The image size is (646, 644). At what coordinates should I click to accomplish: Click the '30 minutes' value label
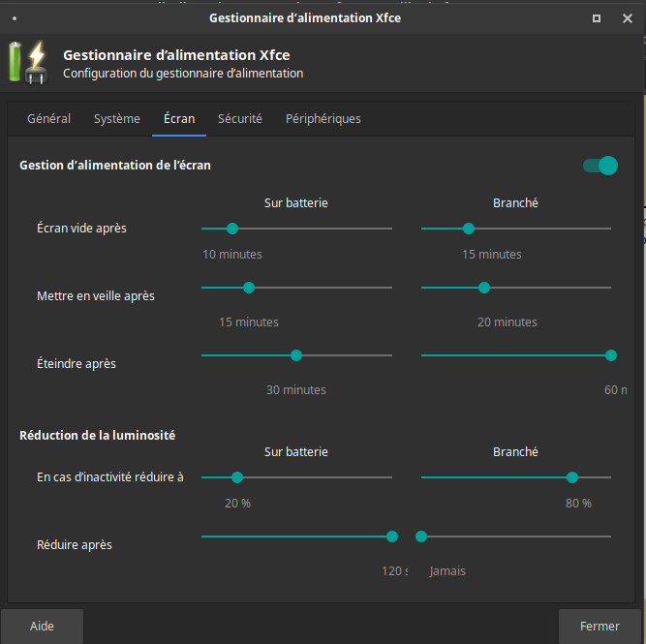click(296, 389)
